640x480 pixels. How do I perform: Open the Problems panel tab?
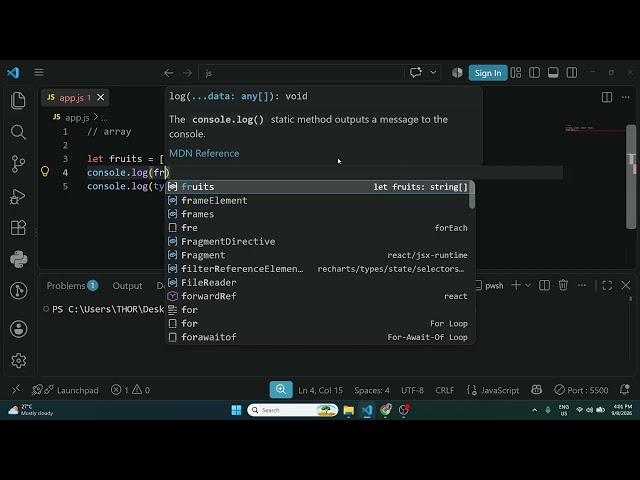click(x=72, y=286)
